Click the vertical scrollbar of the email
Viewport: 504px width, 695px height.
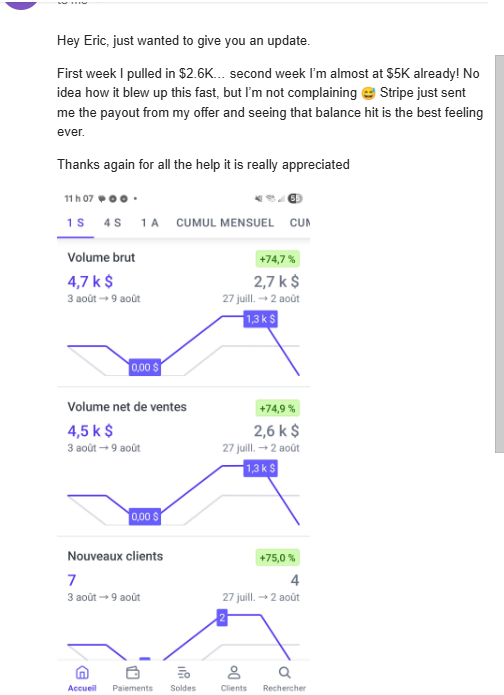coord(499,254)
